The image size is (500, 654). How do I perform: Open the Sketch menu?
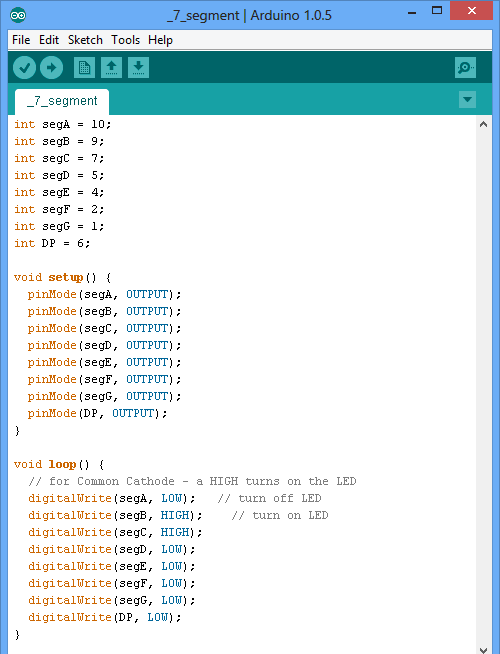pyautogui.click(x=85, y=40)
